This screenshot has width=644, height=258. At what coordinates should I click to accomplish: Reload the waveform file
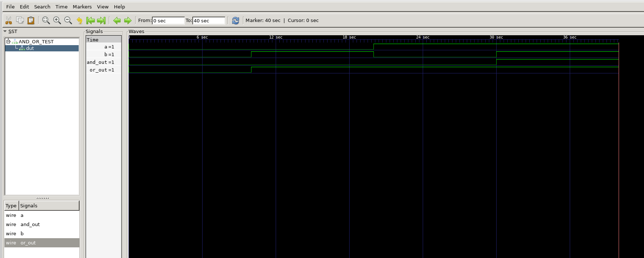pos(236,21)
